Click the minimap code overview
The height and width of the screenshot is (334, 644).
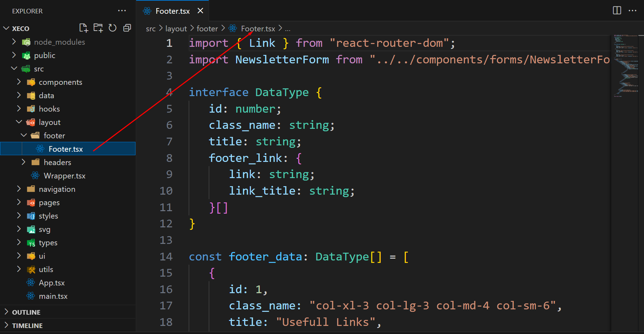tap(626, 65)
